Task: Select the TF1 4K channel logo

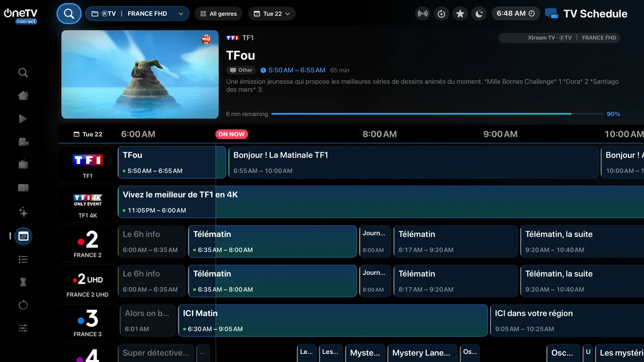Action: [x=88, y=204]
